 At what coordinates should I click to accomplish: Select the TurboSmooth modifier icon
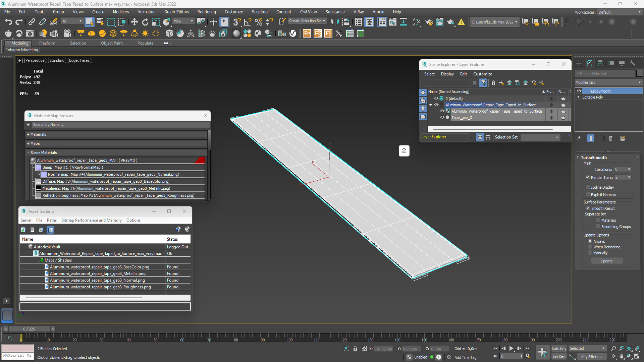click(x=579, y=91)
